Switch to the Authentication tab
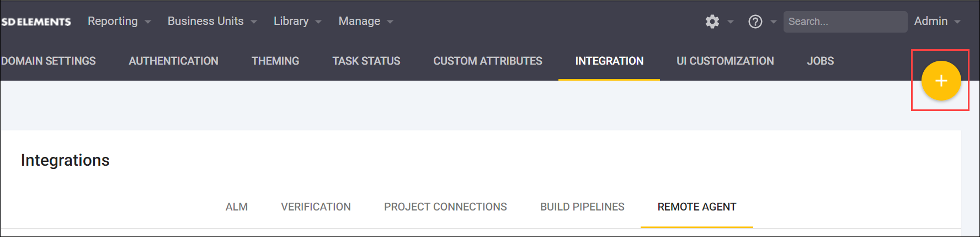 (173, 61)
